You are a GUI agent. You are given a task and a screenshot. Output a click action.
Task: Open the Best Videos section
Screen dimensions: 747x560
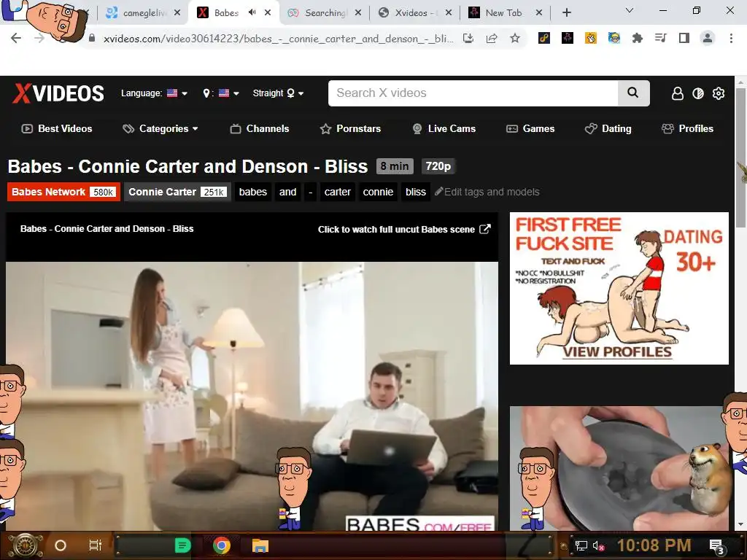coord(57,128)
